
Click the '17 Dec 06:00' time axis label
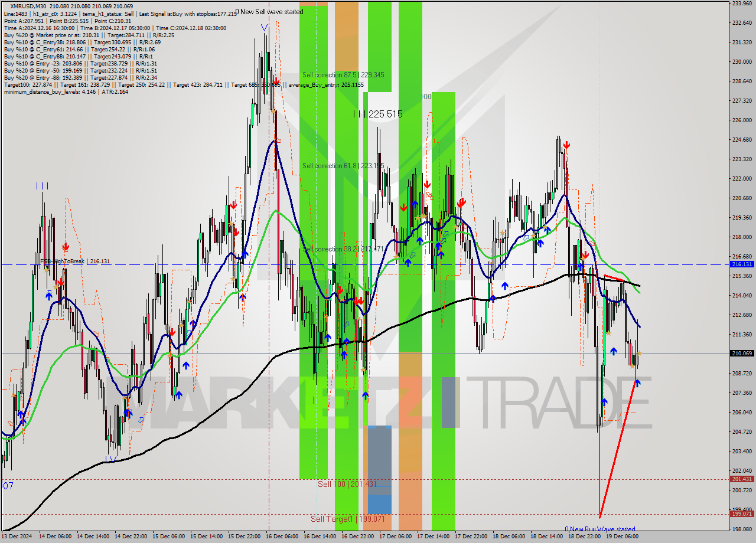pyautogui.click(x=395, y=537)
